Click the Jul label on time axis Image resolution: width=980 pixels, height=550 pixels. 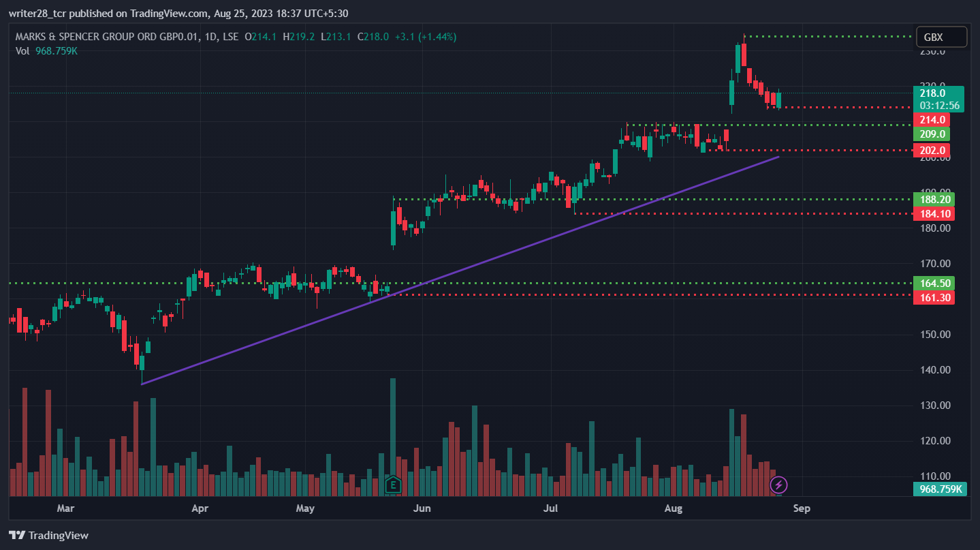(551, 508)
